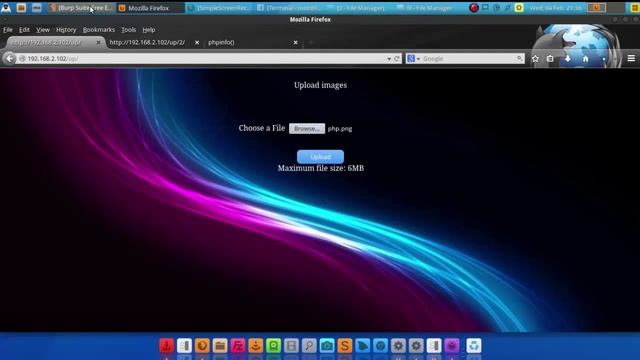Image resolution: width=640 pixels, height=360 pixels.
Task: Open the magnifier search dock icon
Action: pyautogui.click(x=309, y=346)
